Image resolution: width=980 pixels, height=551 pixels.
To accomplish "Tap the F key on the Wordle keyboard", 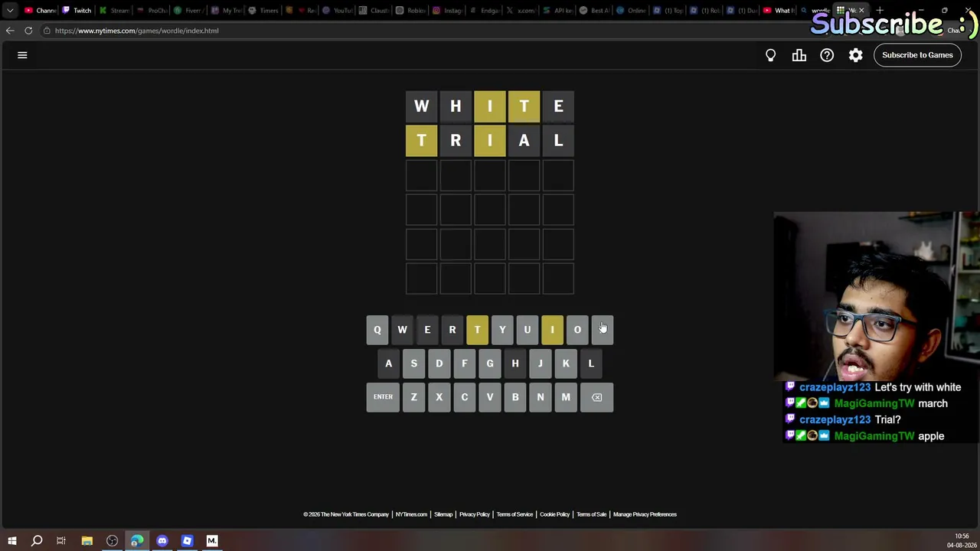I will [464, 364].
